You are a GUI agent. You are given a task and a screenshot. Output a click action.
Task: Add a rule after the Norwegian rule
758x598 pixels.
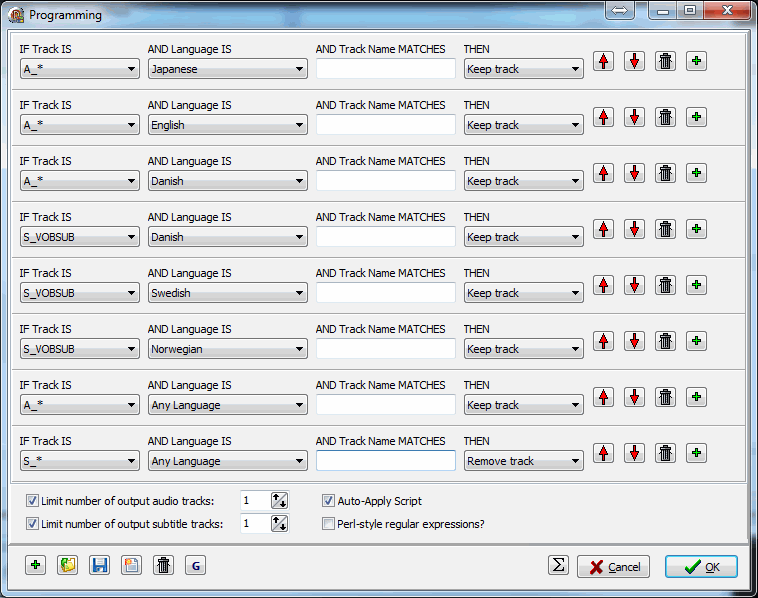696,341
